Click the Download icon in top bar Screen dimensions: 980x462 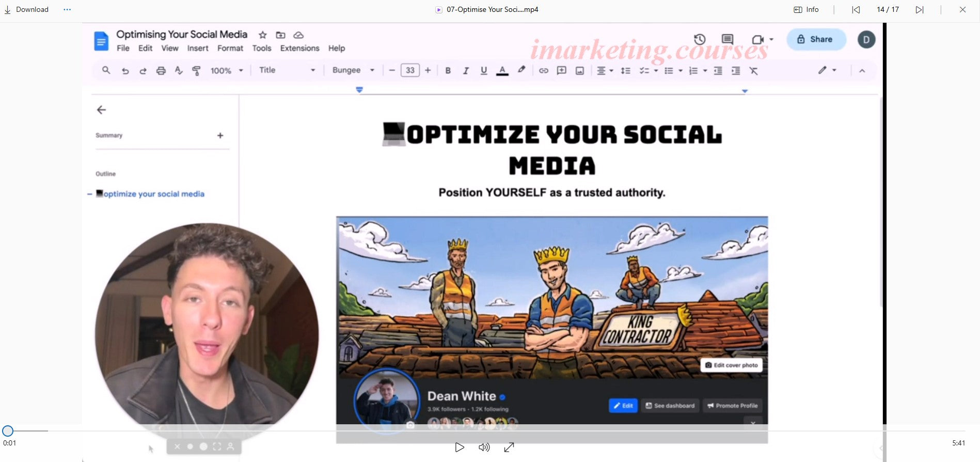(8, 10)
